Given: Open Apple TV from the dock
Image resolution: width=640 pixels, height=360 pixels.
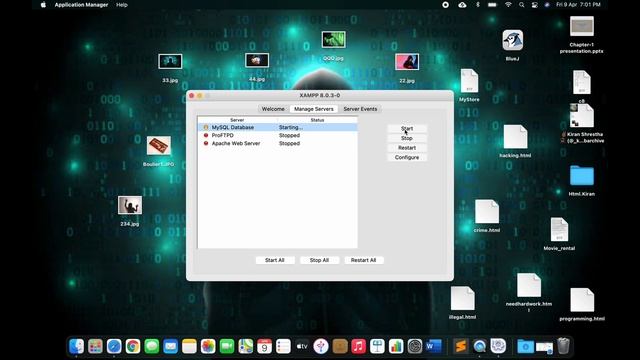Looking at the screenshot, I should [302, 346].
